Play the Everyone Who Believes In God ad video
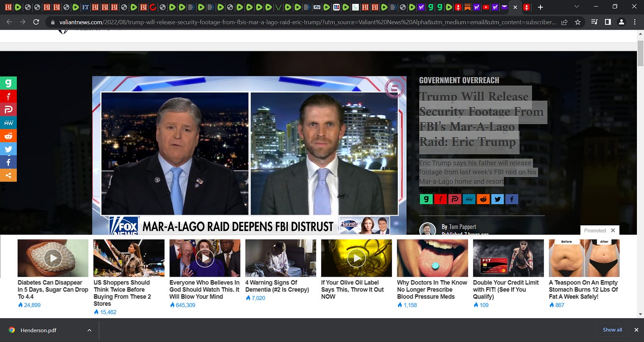Image resolution: width=644 pixels, height=342 pixels. 205,258
